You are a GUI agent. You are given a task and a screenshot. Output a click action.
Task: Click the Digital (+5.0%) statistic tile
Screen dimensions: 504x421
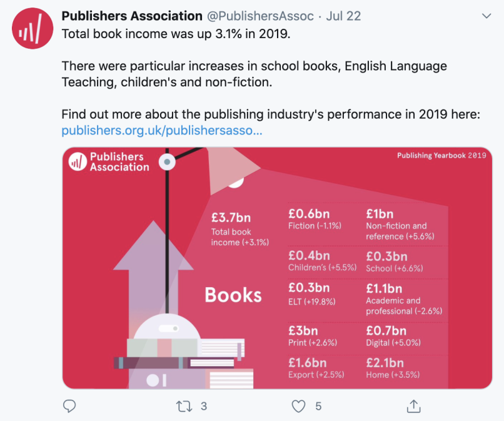point(393,336)
